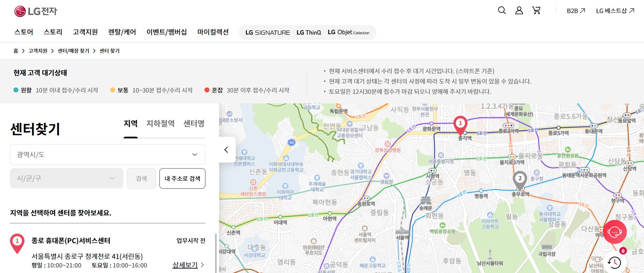Select 종로 휴대폰(PC)서비스센터 title

pos(71,241)
